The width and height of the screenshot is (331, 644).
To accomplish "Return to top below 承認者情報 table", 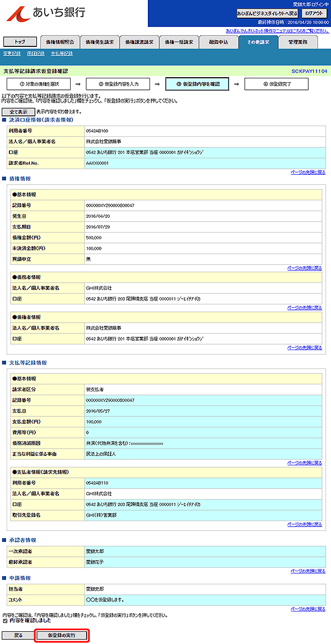I will [x=308, y=571].
